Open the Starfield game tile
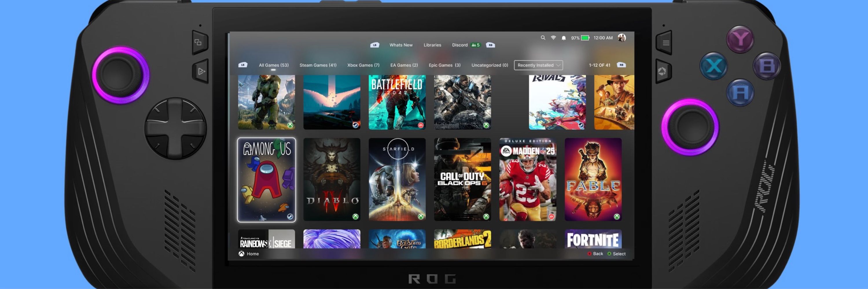This screenshot has height=289, width=868. pyautogui.click(x=397, y=180)
